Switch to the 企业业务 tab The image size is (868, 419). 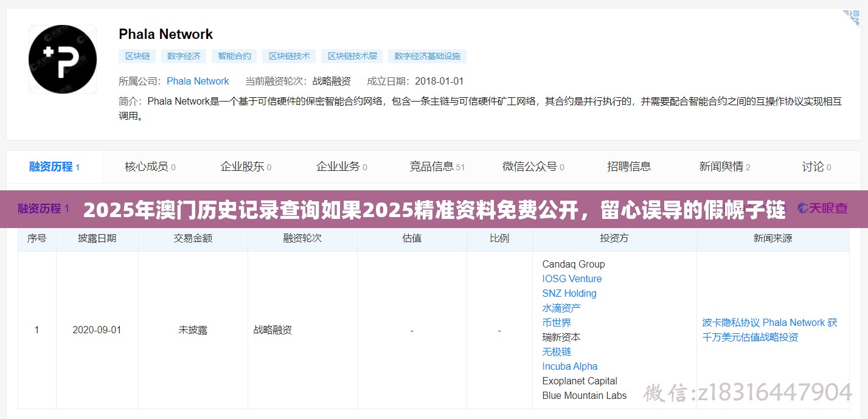(341, 167)
